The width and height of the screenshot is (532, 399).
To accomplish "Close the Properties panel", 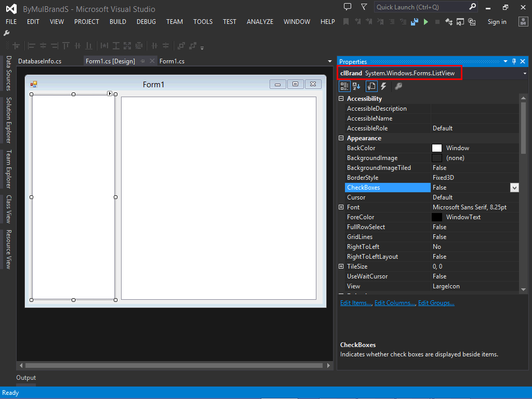I will pyautogui.click(x=523, y=61).
